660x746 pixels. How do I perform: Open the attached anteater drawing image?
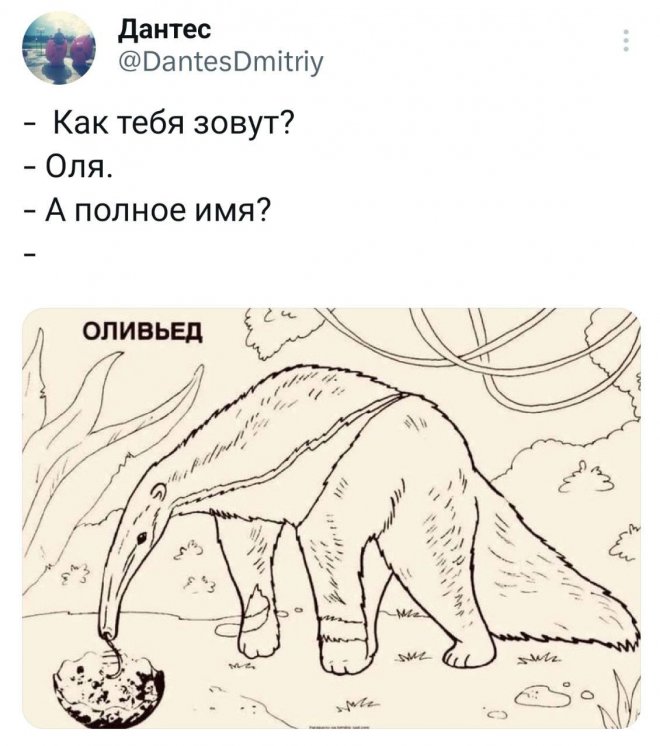pyautogui.click(x=331, y=518)
